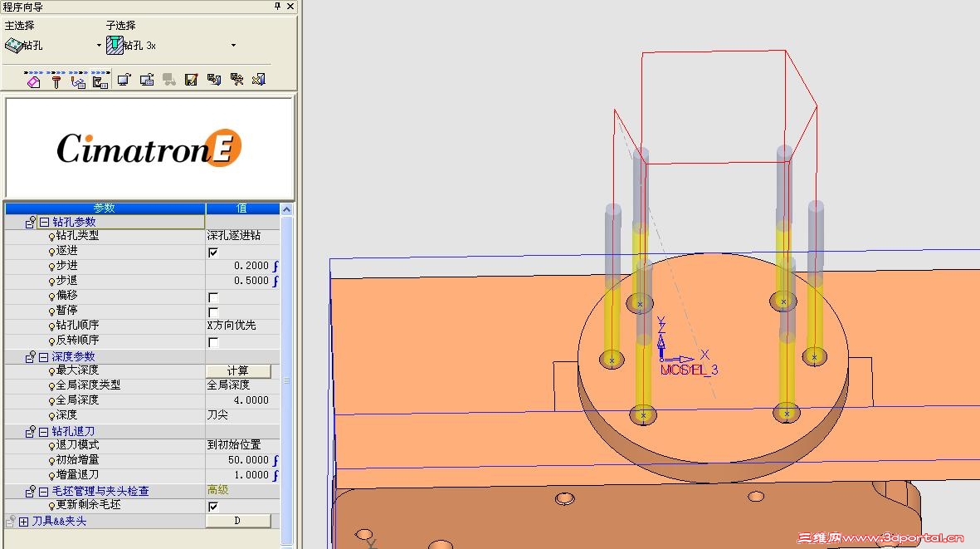The image size is (980, 549).
Task: Click the D button for 刀具&&夹头
Action: (x=238, y=521)
